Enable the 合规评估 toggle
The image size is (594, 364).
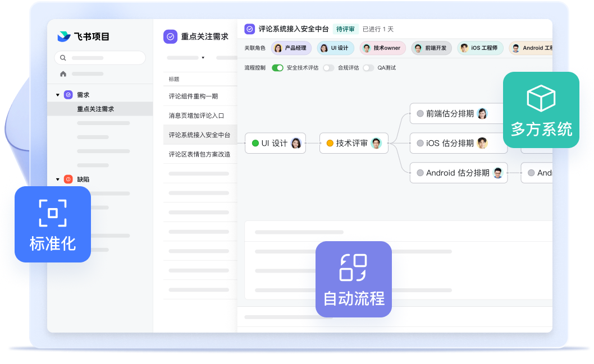328,68
